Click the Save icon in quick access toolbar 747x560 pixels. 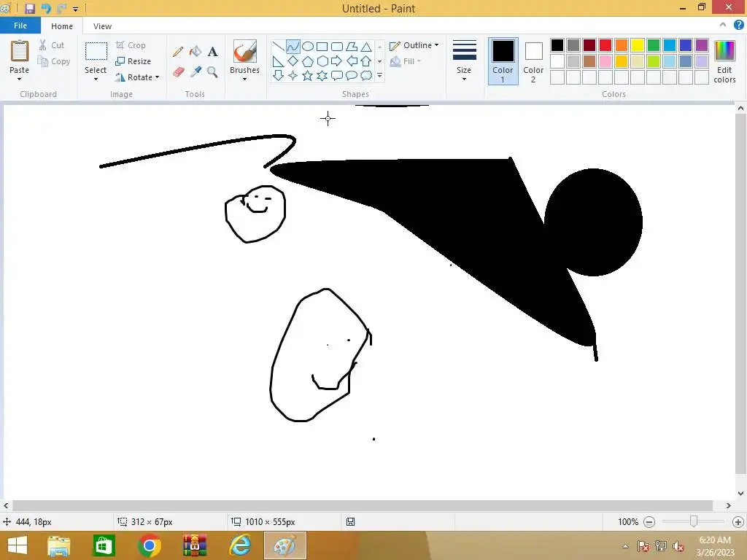pyautogui.click(x=30, y=9)
